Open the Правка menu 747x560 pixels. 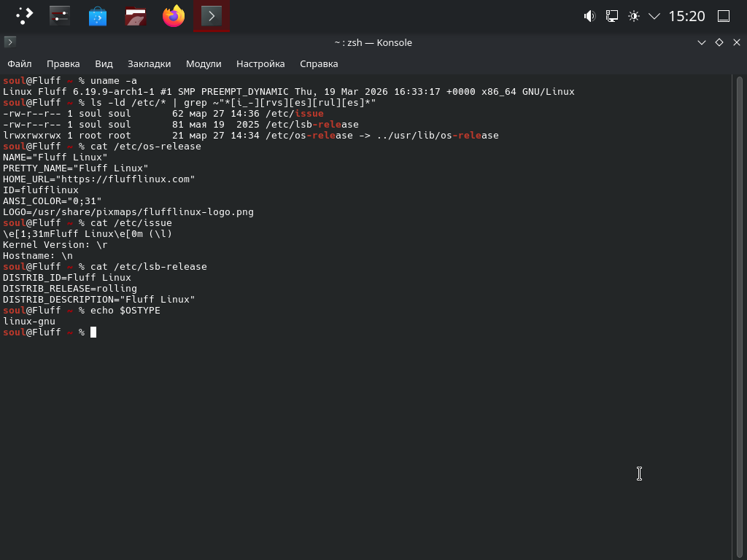click(63, 63)
